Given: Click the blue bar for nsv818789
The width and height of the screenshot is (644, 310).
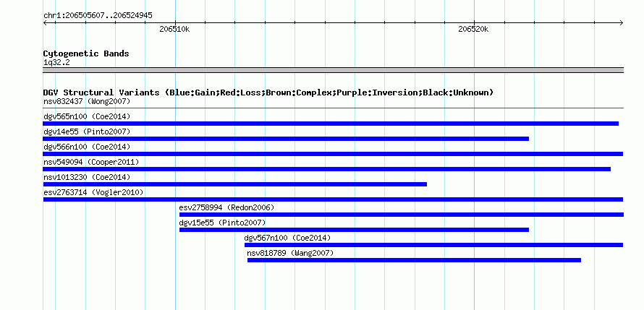Looking at the screenshot, I should tap(414, 260).
